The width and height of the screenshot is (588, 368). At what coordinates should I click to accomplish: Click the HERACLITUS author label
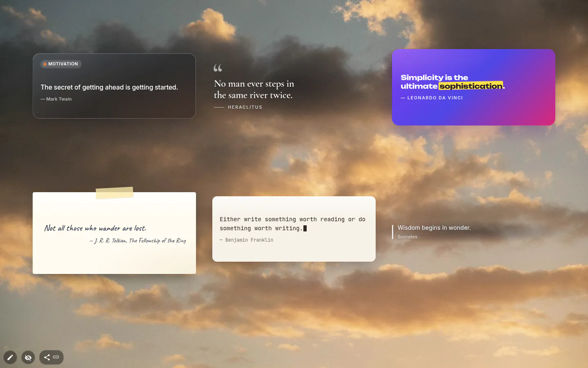[245, 107]
